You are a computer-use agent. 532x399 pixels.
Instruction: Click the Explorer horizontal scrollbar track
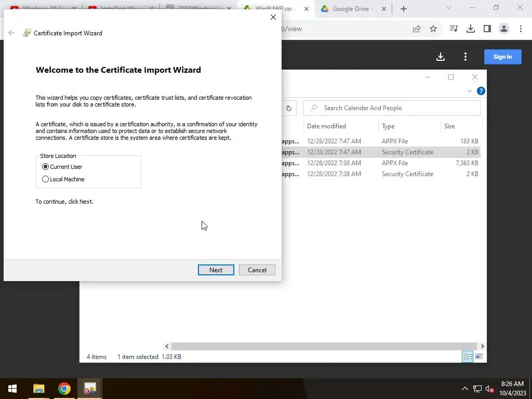point(324,346)
